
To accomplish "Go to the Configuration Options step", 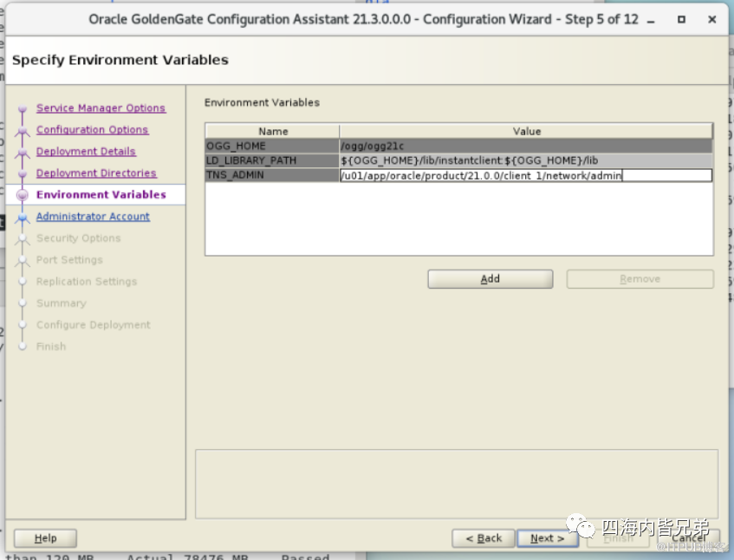I will pos(92,130).
